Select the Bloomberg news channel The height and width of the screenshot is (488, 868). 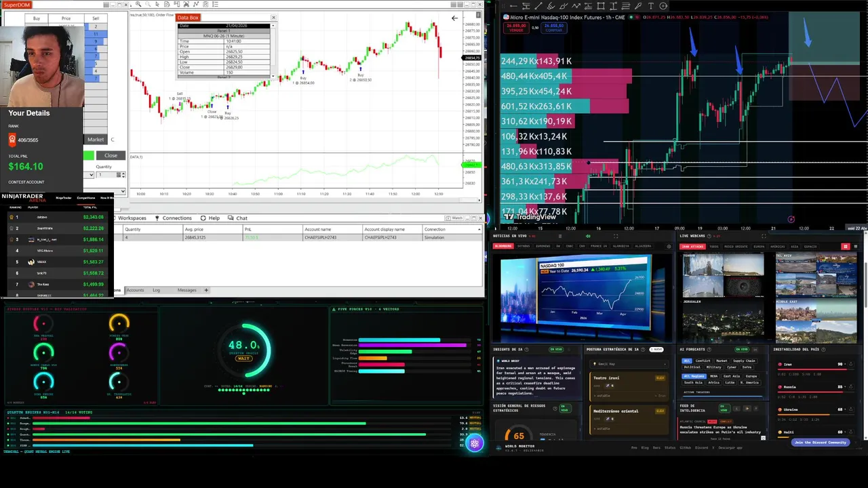503,246
